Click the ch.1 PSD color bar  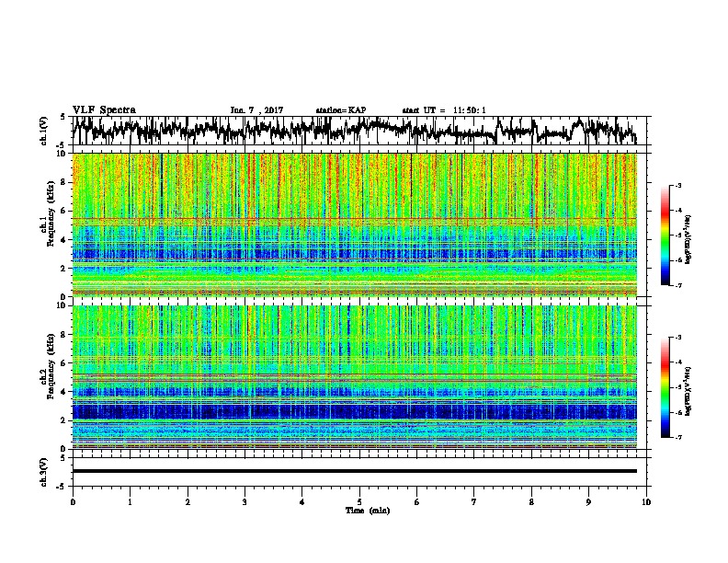point(665,236)
